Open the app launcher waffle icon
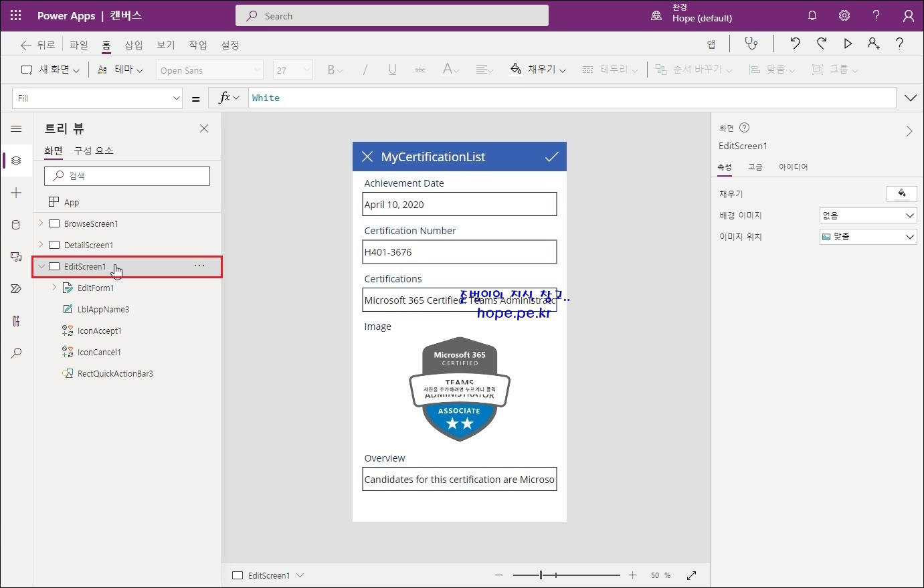924x588 pixels. pyautogui.click(x=16, y=15)
